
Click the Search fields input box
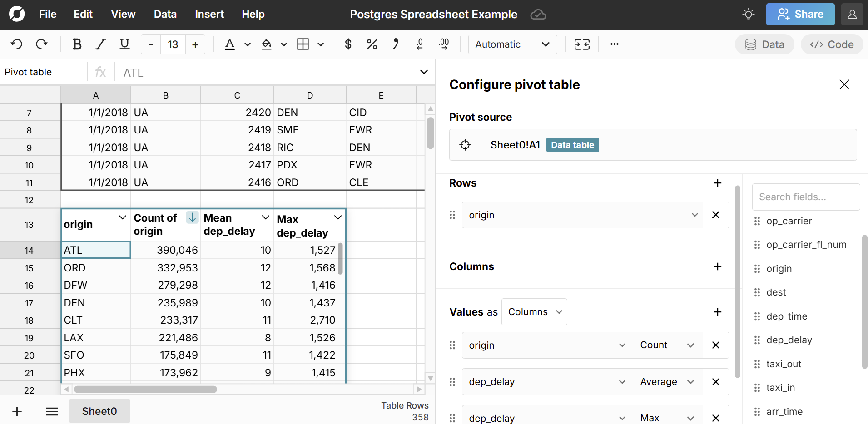pyautogui.click(x=805, y=197)
